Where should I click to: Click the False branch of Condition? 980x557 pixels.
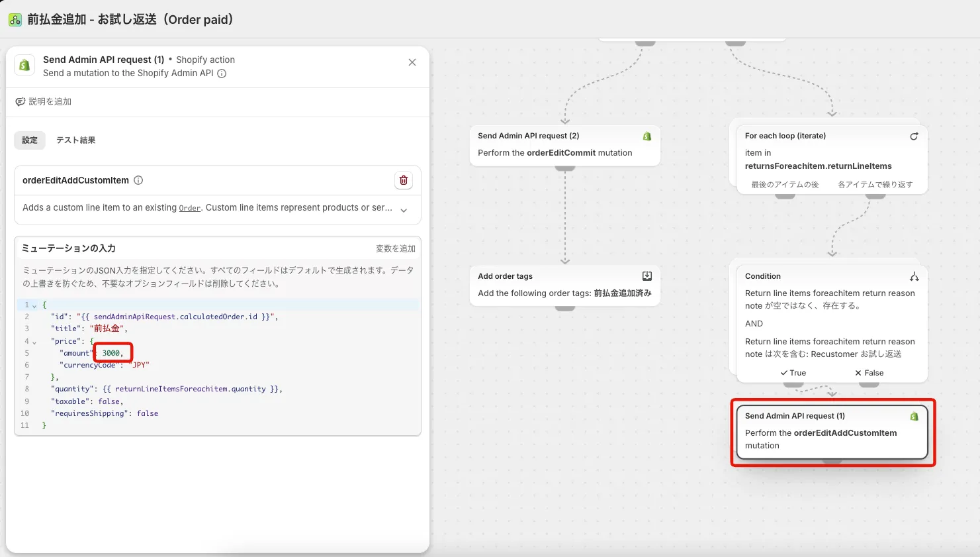coord(869,373)
